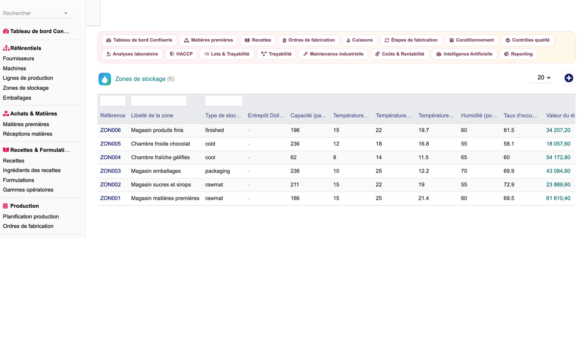
Task: Open storage zone ZON005
Action: click(x=110, y=144)
